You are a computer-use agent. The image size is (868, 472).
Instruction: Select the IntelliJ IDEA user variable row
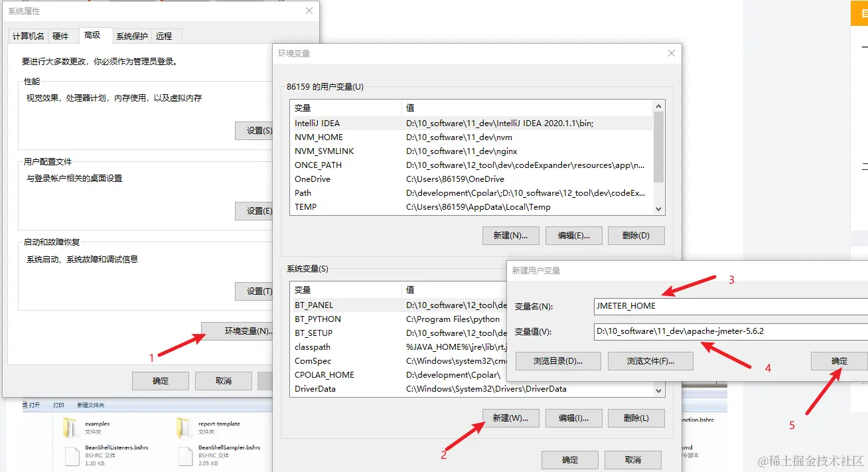coord(472,123)
